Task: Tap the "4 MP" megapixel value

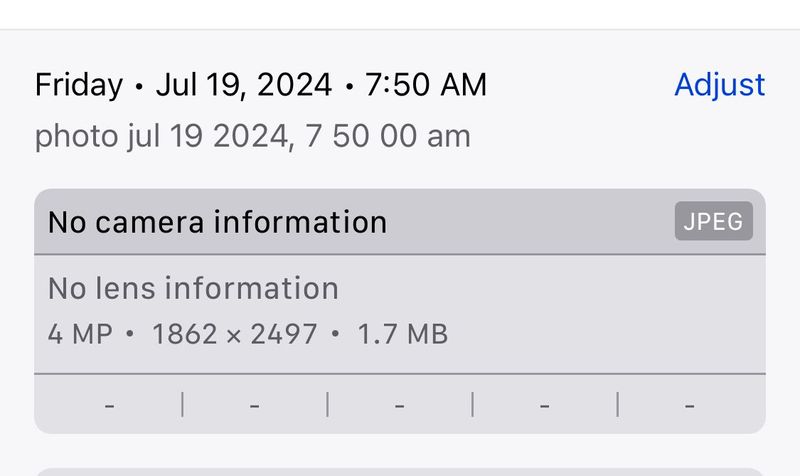Action: coord(80,334)
